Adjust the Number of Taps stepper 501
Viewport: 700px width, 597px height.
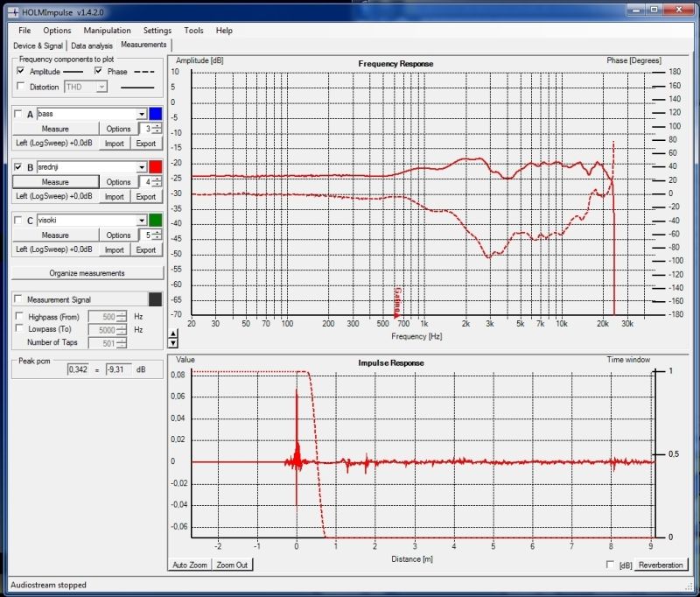pos(122,343)
